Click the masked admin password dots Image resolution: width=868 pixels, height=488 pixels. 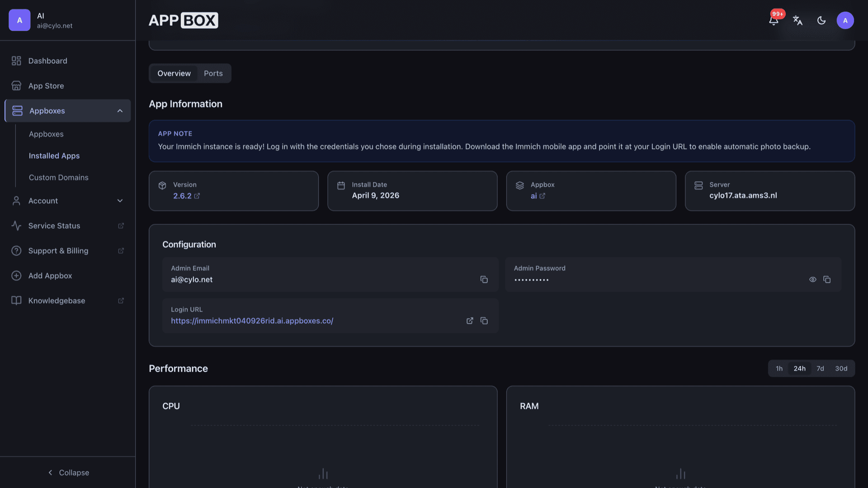pyautogui.click(x=531, y=280)
